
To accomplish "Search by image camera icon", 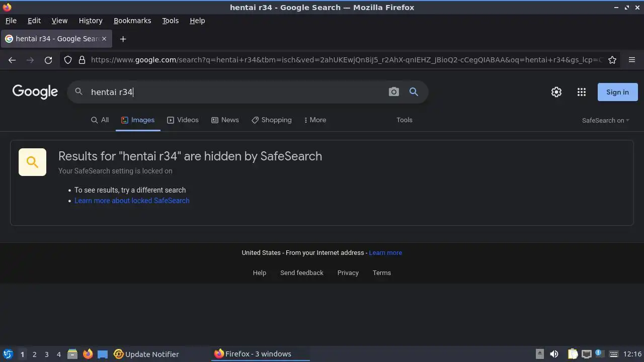I will (x=394, y=92).
